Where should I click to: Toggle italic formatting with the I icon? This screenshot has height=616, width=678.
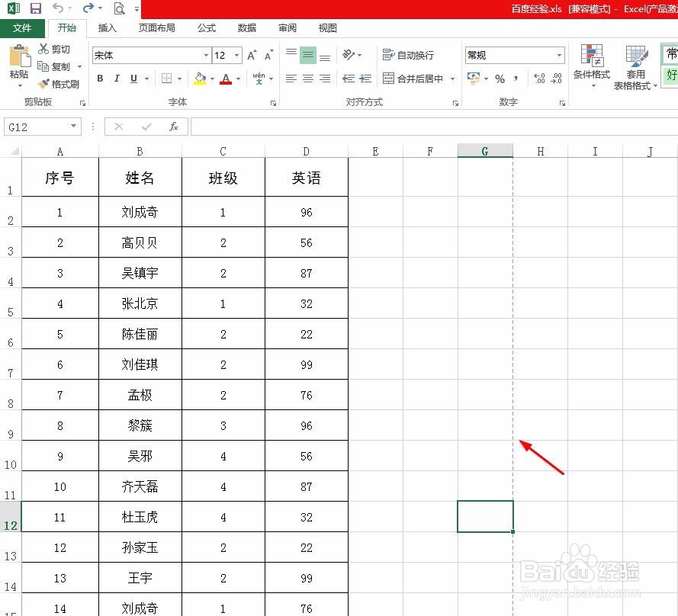(x=116, y=79)
